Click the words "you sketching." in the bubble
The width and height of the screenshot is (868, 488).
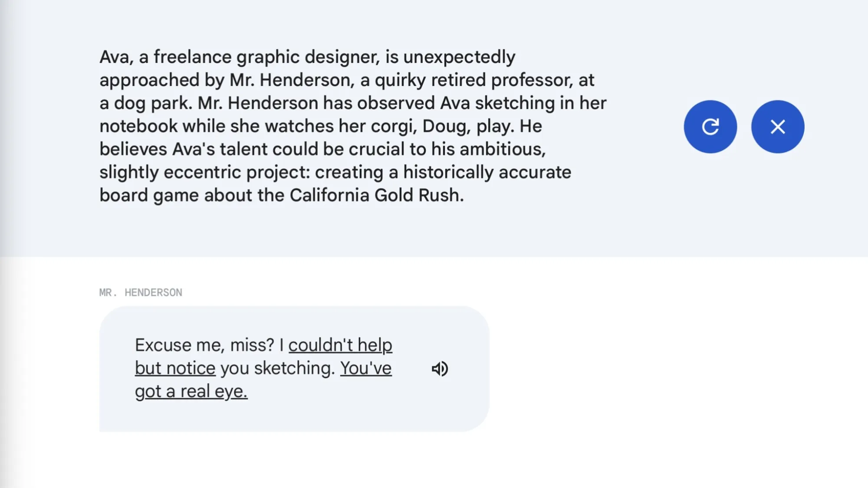(278, 368)
